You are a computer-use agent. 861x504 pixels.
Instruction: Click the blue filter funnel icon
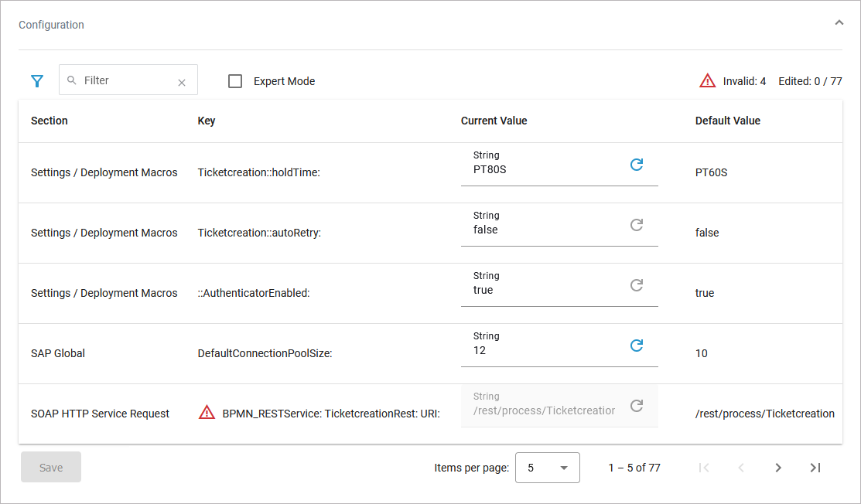[36, 81]
